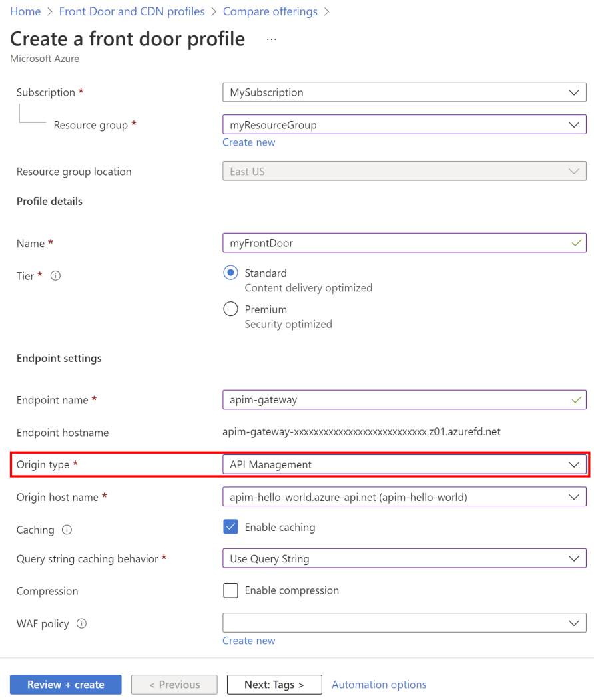
Task: Click the Endpoint name input field
Action: coord(397,400)
